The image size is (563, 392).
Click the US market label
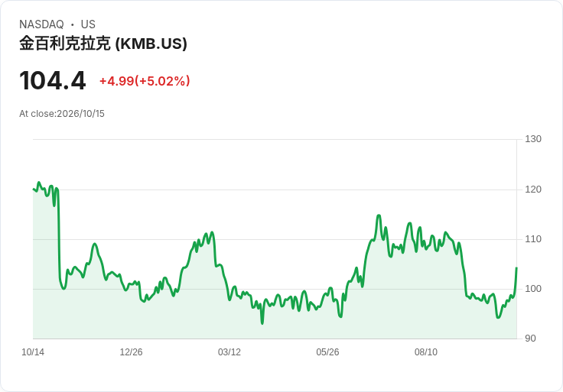(88, 24)
